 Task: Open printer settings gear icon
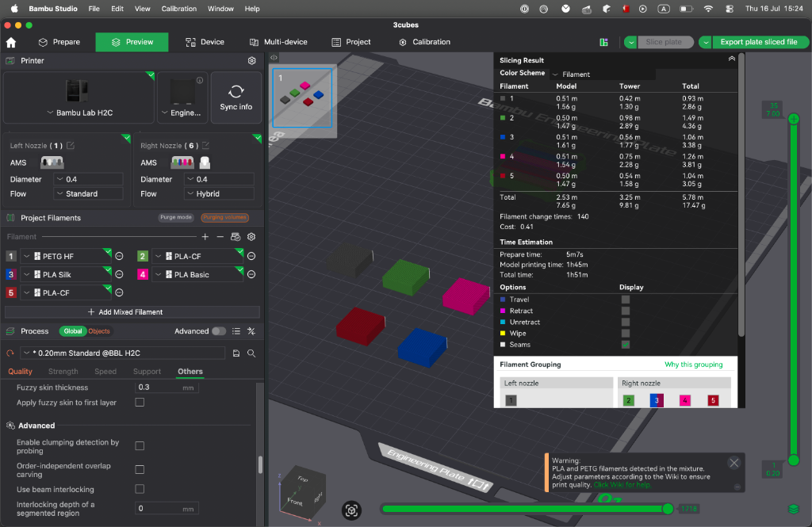click(x=251, y=60)
